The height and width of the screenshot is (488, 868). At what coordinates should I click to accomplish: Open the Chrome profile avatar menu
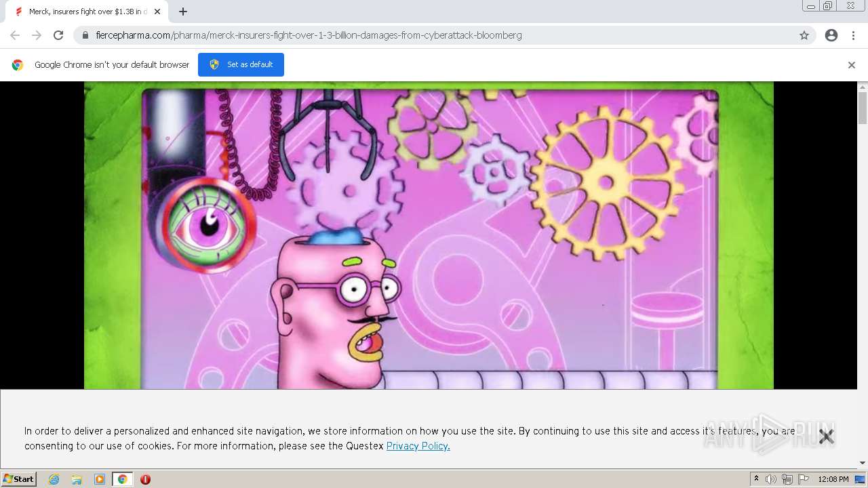[831, 35]
